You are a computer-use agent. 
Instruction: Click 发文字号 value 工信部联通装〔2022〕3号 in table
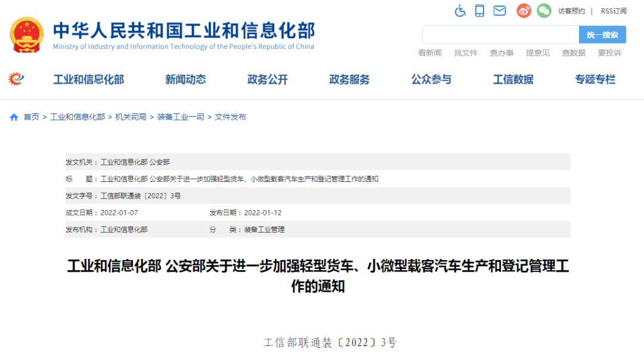click(141, 196)
